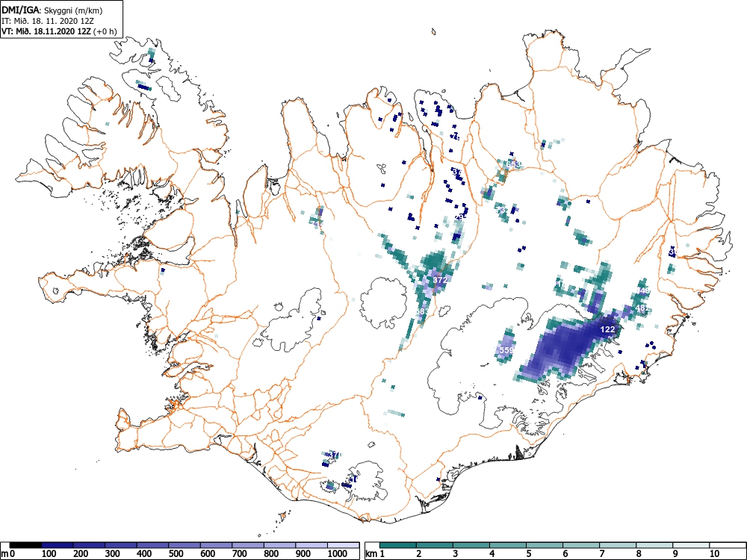747x560 pixels.
Task: Click the 'IT: Mið. 18. 11. 2020 12Z' line
Action: tap(46, 21)
